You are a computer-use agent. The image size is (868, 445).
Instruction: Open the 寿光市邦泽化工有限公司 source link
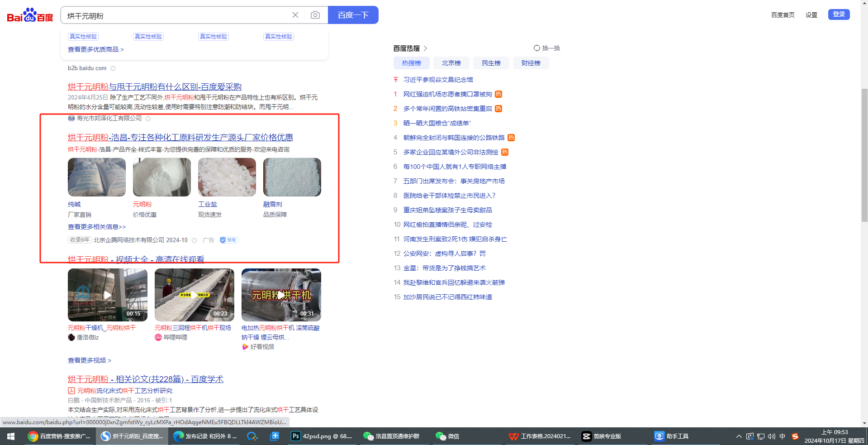pos(109,119)
